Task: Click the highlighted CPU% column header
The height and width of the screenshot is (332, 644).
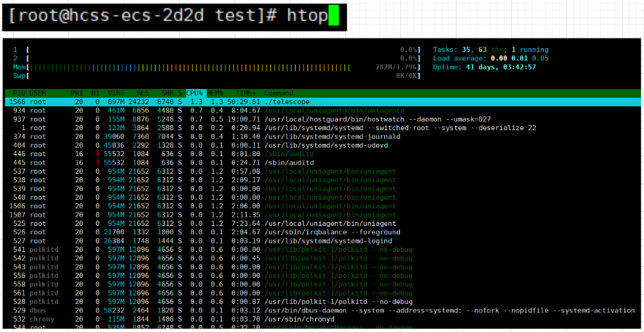Action: [195, 93]
